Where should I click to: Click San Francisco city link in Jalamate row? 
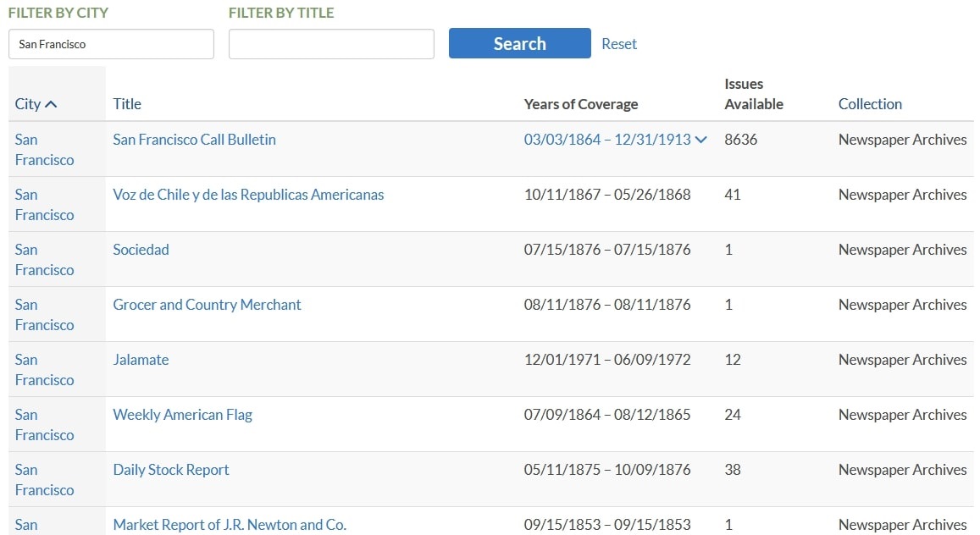tap(44, 370)
